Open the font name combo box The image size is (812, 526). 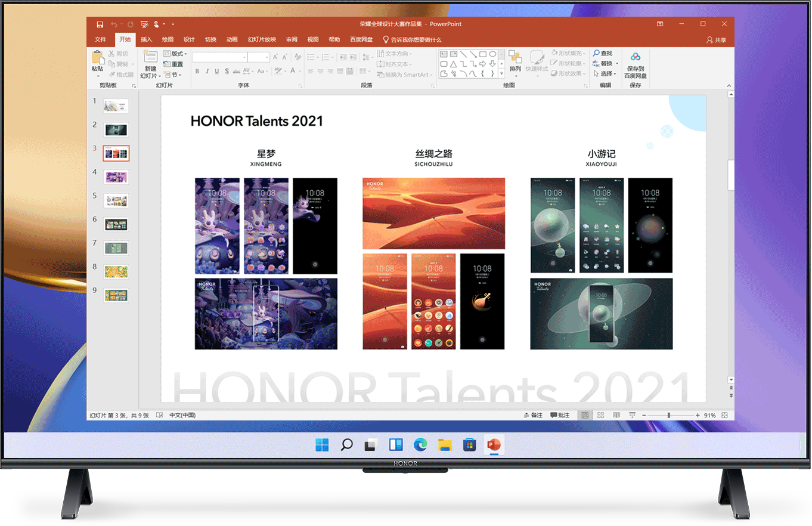pos(219,57)
